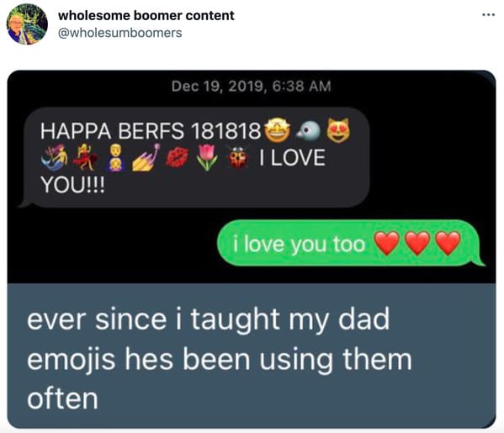
Task: Click the mermaid emoji in message
Action: pyautogui.click(x=54, y=157)
